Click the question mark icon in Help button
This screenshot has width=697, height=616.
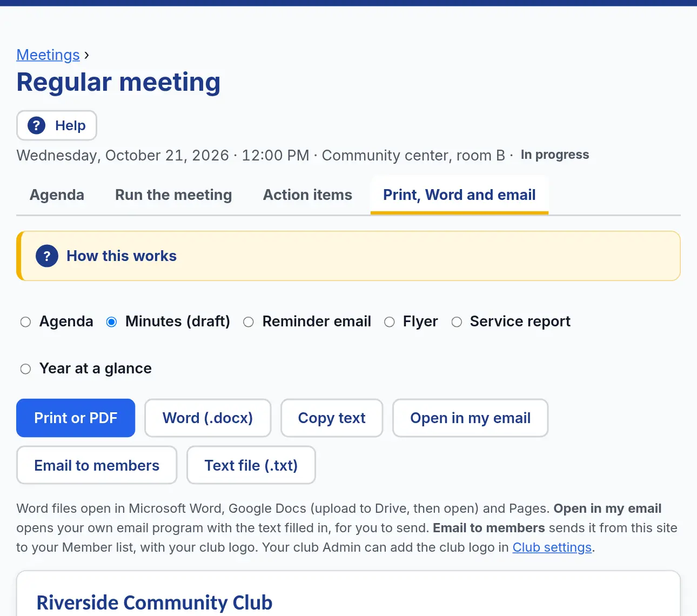coord(36,125)
